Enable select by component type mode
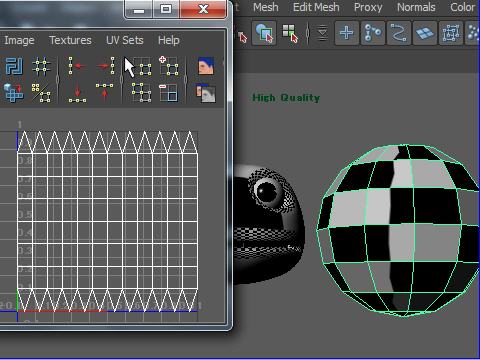Viewport: 480px width, 360px height. [290, 33]
